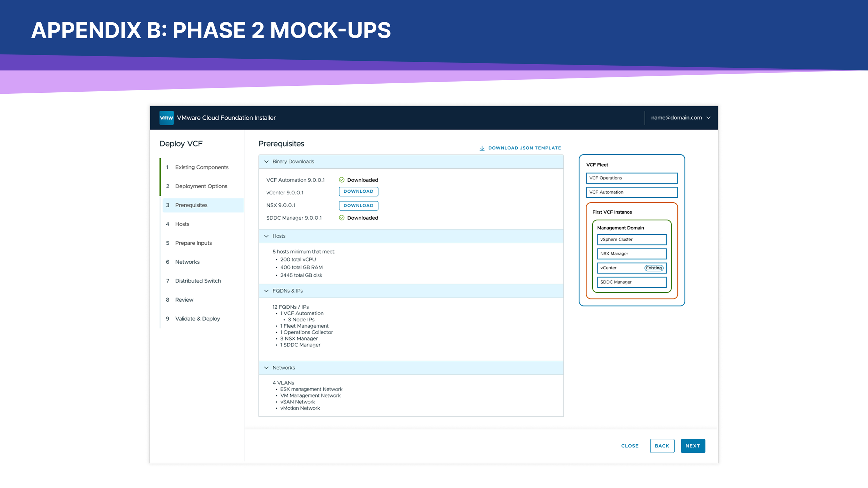Click the Existing badge on vCenter
Screen dimensions: 868x488
[x=654, y=268]
